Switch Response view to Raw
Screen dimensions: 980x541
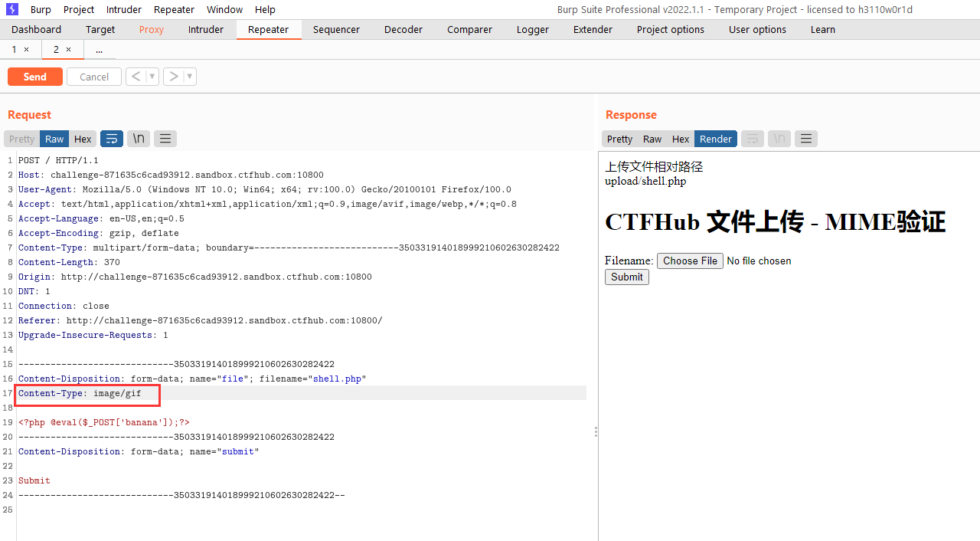[652, 139]
